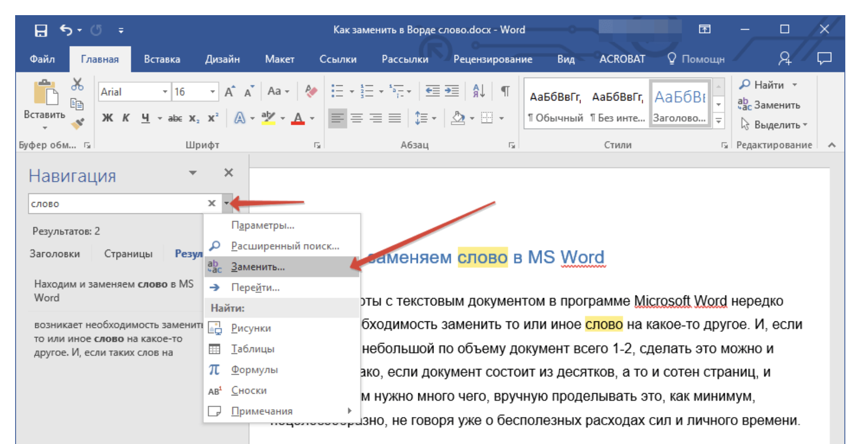The height and width of the screenshot is (444, 868).
Task: Toggle show paragraph marks ¶
Action: tap(505, 91)
